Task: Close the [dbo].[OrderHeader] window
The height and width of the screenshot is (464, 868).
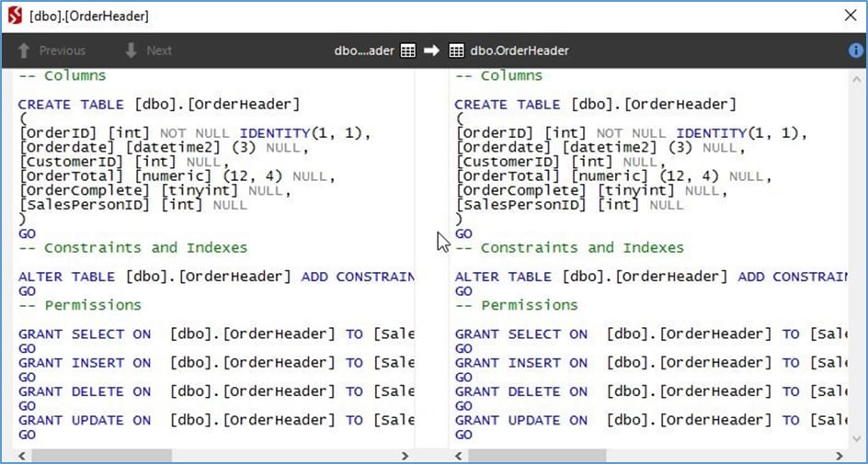Action: click(851, 16)
